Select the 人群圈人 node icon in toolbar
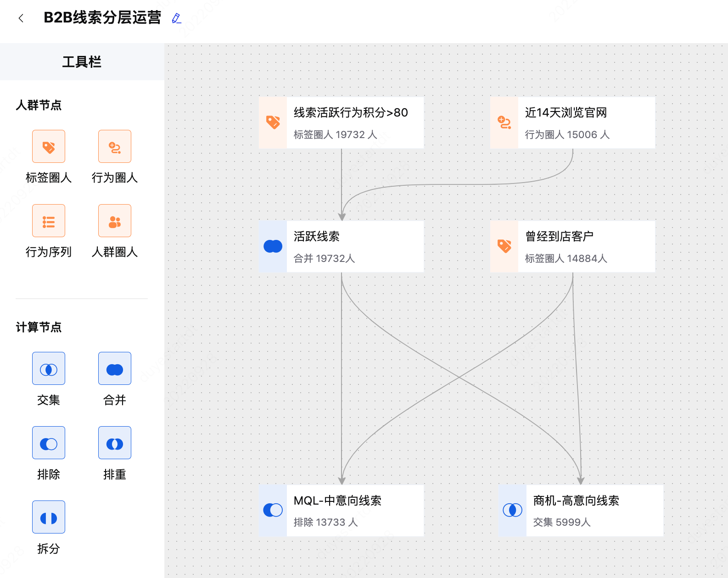728x578 pixels. pyautogui.click(x=115, y=221)
